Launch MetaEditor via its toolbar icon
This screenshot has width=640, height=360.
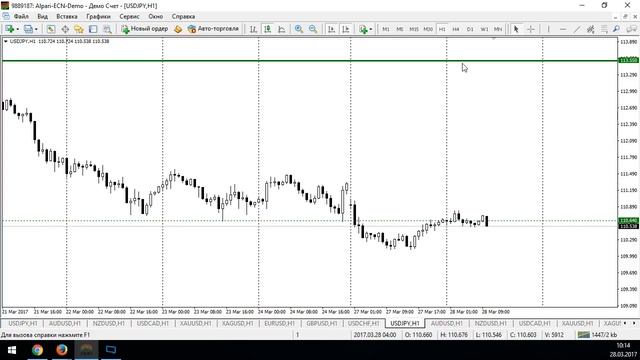pyautogui.click(x=178, y=29)
